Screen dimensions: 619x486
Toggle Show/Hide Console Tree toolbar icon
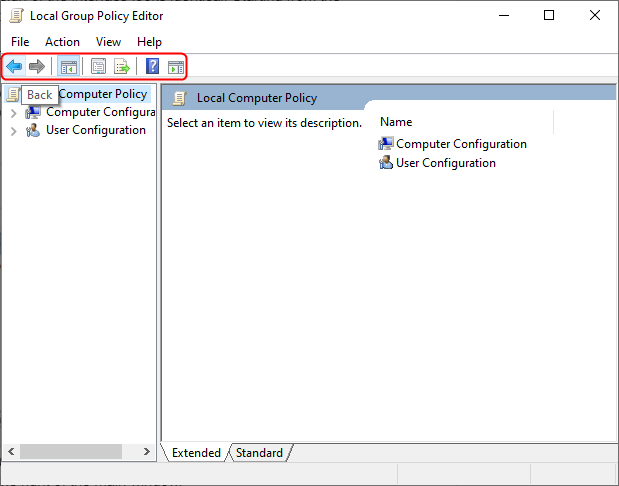click(x=69, y=66)
